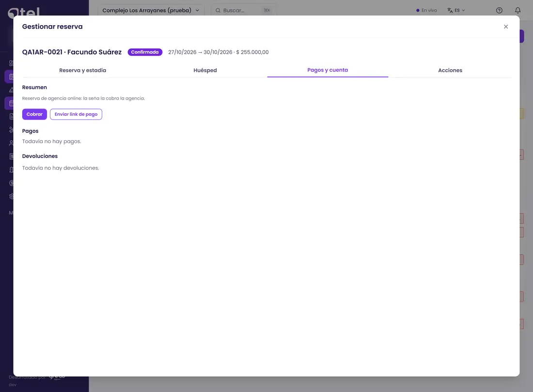The height and width of the screenshot is (392, 533).
Task: Go to the Acciones tab
Action: point(450,70)
